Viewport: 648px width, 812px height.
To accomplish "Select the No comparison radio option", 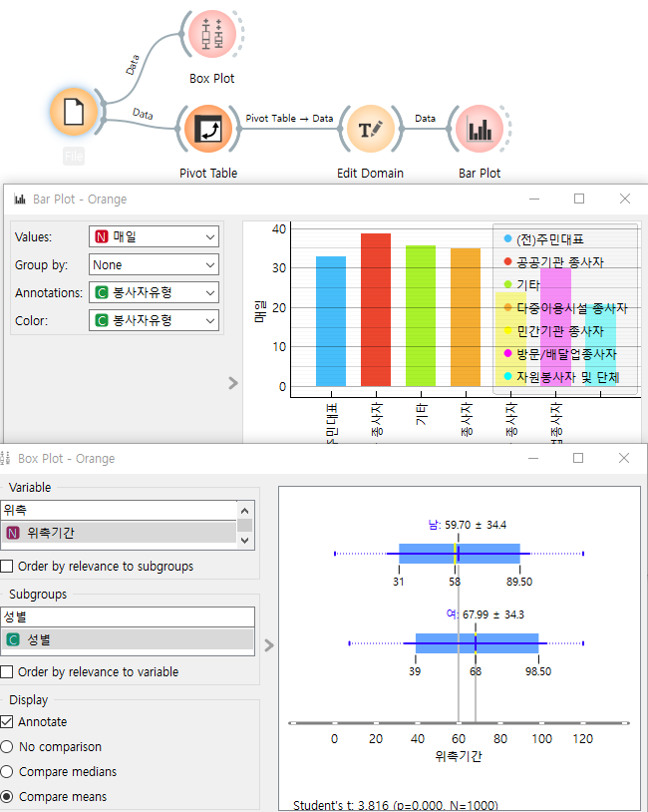I will [x=9, y=746].
